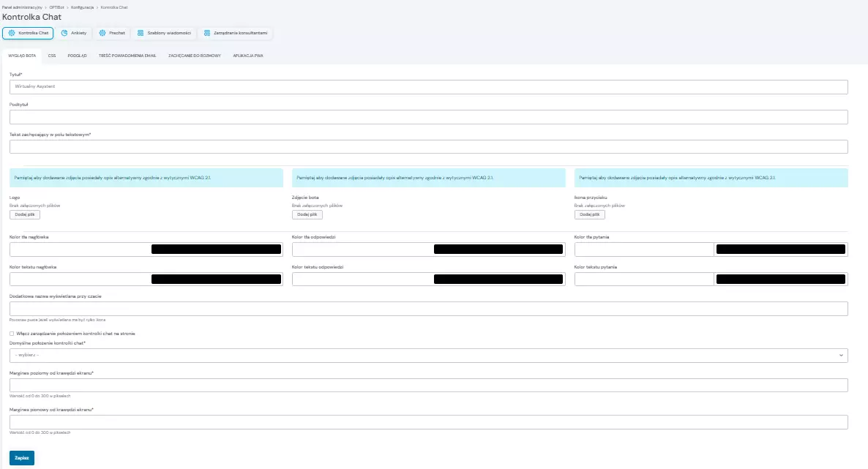Select the APLIKACJA PWA tab
This screenshot has height=469, width=868.
point(248,56)
